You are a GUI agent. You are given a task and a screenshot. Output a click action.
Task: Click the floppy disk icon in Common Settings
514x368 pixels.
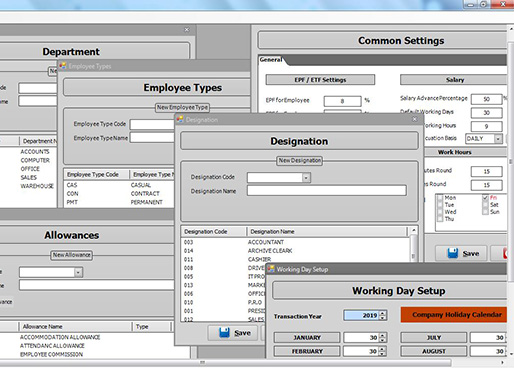(x=452, y=253)
